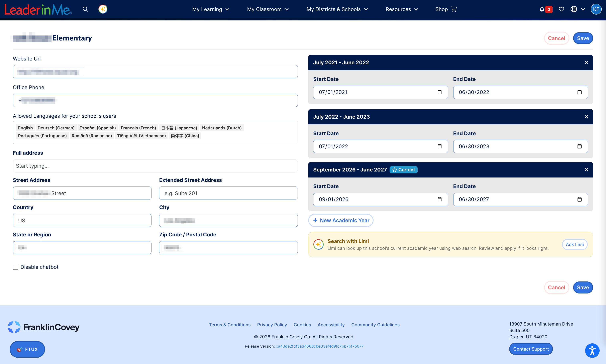Open calendar picker for 07/01/2021 start date

click(x=439, y=92)
